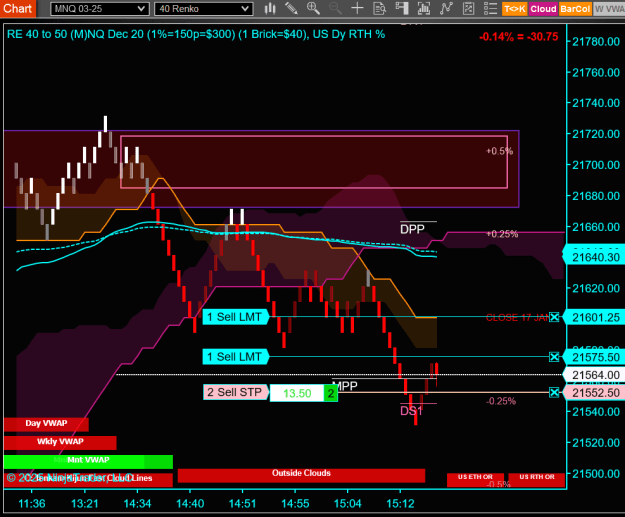Click the 2 Sell STP order label
The width and height of the screenshot is (625, 517).
pos(236,392)
